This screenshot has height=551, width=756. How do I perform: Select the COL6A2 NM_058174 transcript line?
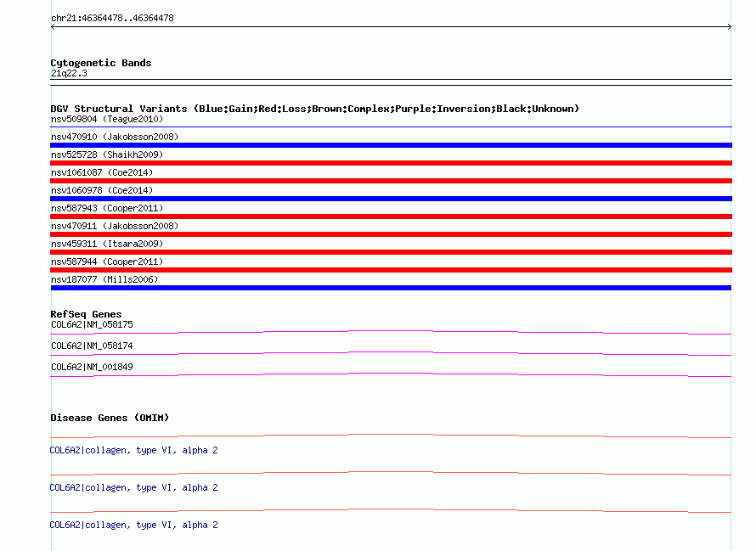pyautogui.click(x=391, y=353)
